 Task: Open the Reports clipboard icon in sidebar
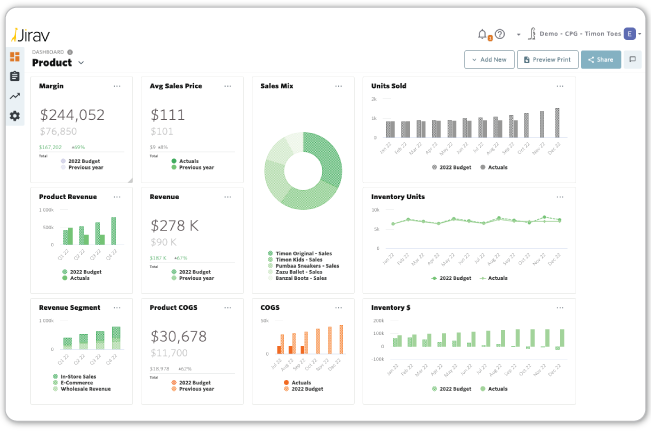point(15,76)
